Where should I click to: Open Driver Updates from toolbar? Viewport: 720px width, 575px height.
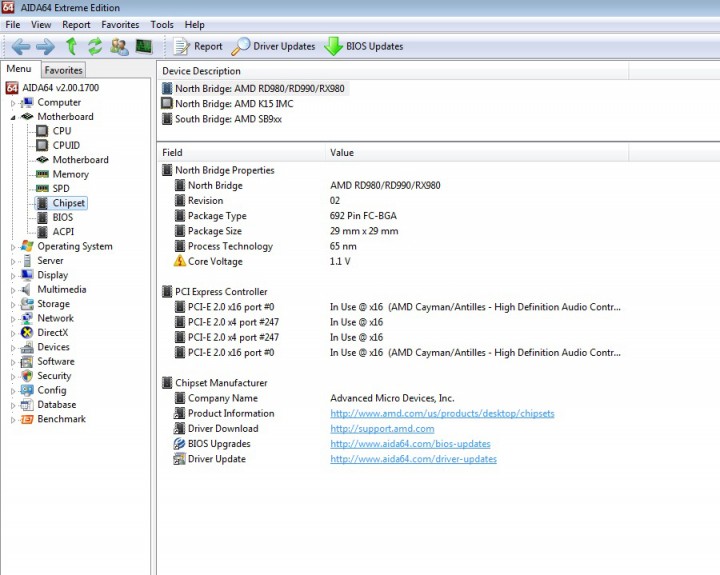[273, 46]
